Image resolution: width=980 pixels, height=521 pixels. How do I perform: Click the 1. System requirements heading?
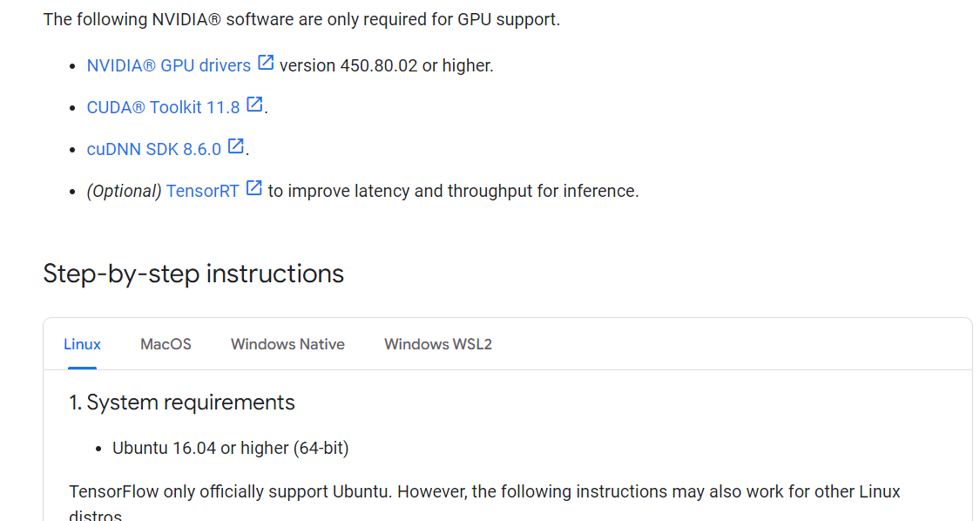182,403
